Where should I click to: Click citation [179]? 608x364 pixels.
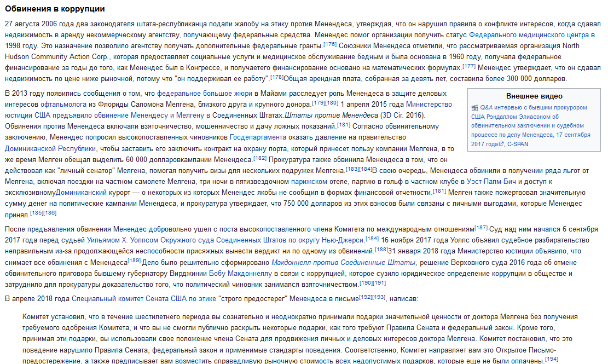[x=319, y=103]
